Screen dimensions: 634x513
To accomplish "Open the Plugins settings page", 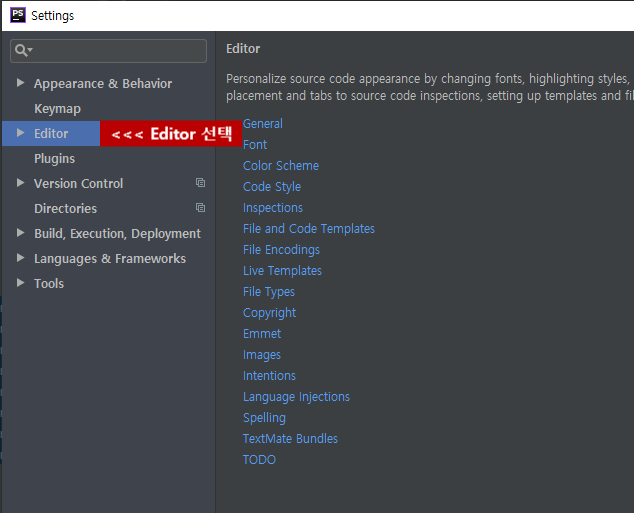I will click(55, 159).
